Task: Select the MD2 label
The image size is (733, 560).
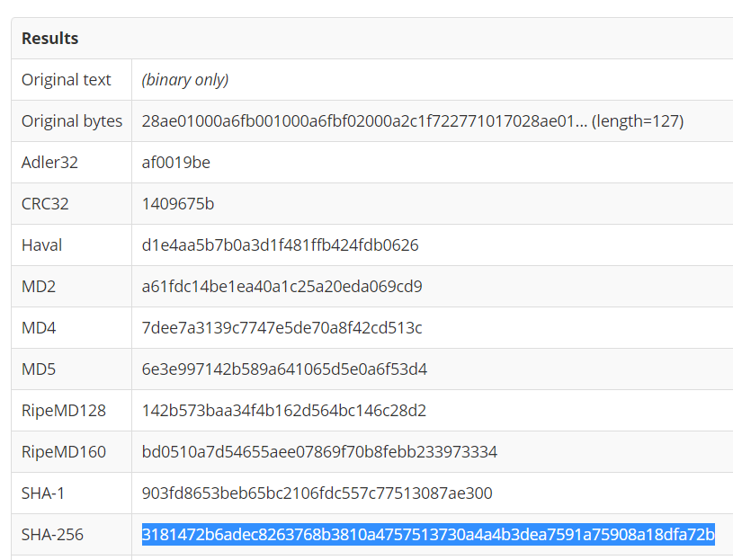Action: click(x=39, y=287)
